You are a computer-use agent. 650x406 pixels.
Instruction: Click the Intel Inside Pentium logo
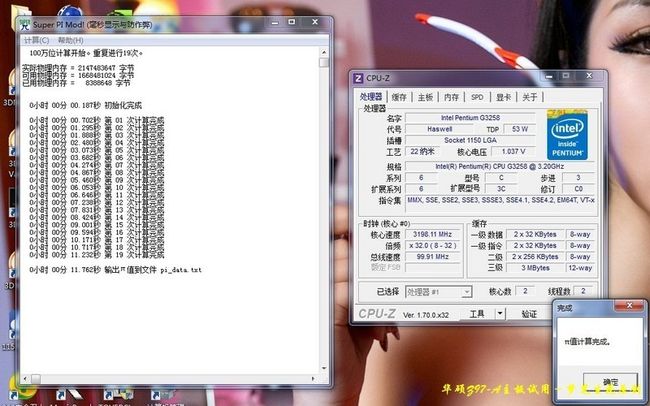click(x=567, y=135)
